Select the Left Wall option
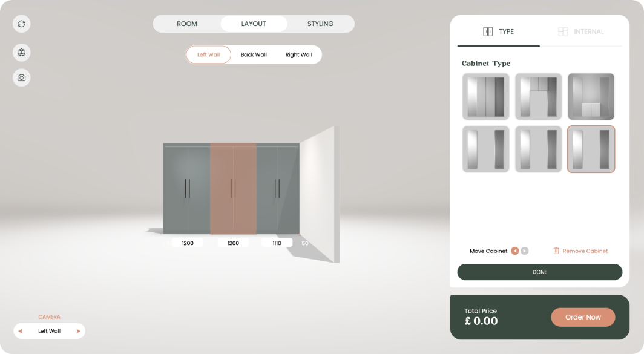Image resolution: width=644 pixels, height=354 pixels. [209, 54]
